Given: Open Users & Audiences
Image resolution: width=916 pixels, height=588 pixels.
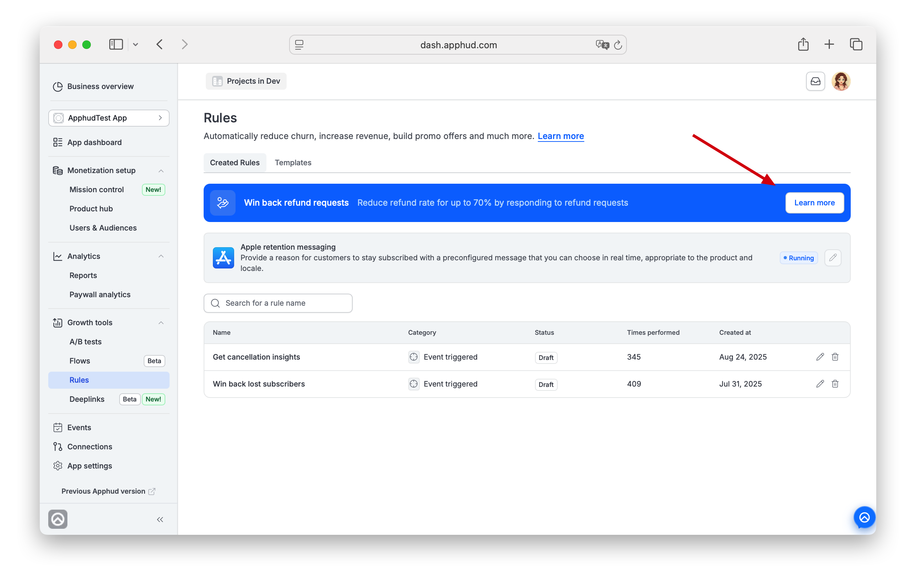Looking at the screenshot, I should [103, 228].
